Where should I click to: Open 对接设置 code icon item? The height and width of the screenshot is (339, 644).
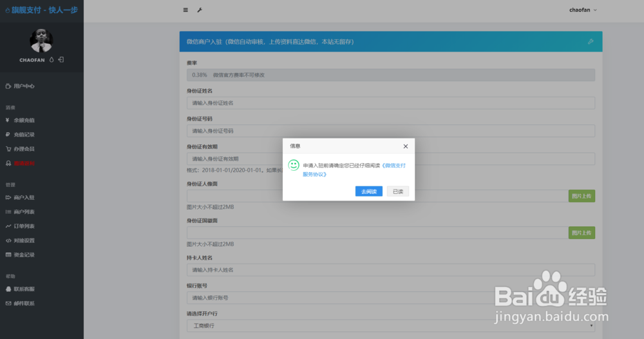point(20,241)
